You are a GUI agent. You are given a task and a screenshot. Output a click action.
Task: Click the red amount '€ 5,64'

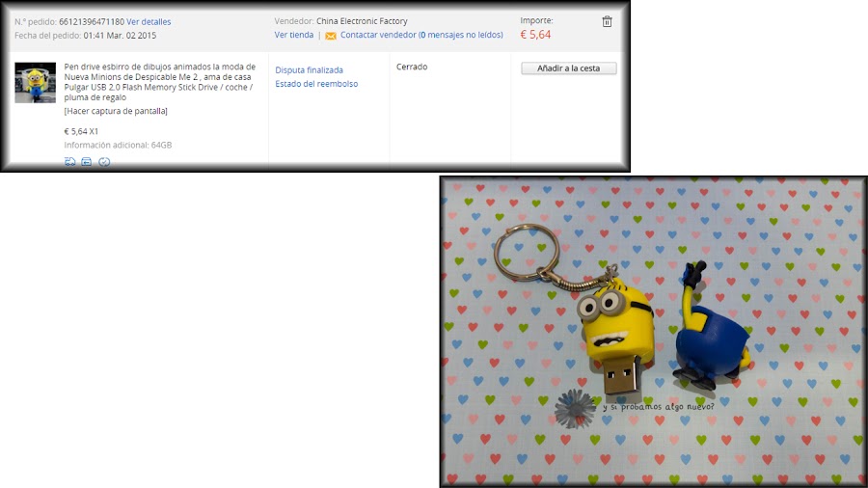[x=535, y=35]
